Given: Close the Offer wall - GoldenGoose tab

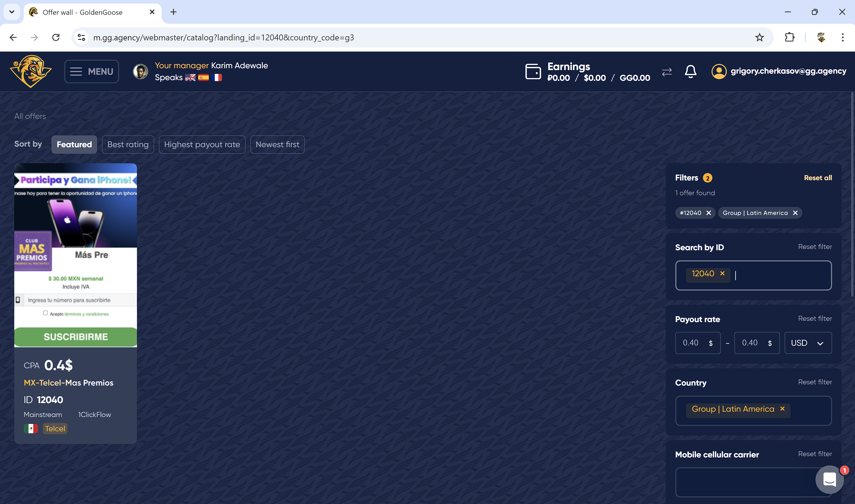Looking at the screenshot, I should pos(152,12).
